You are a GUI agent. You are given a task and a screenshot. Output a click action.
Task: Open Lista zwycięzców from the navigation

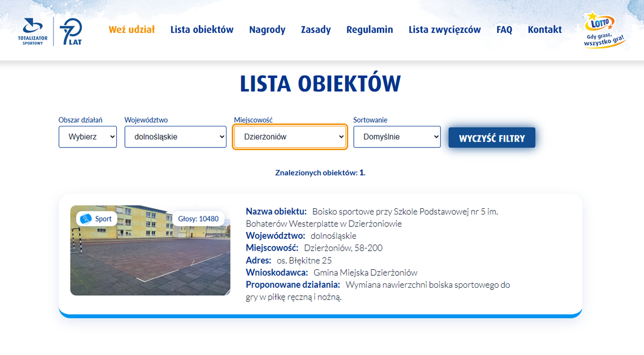(445, 29)
